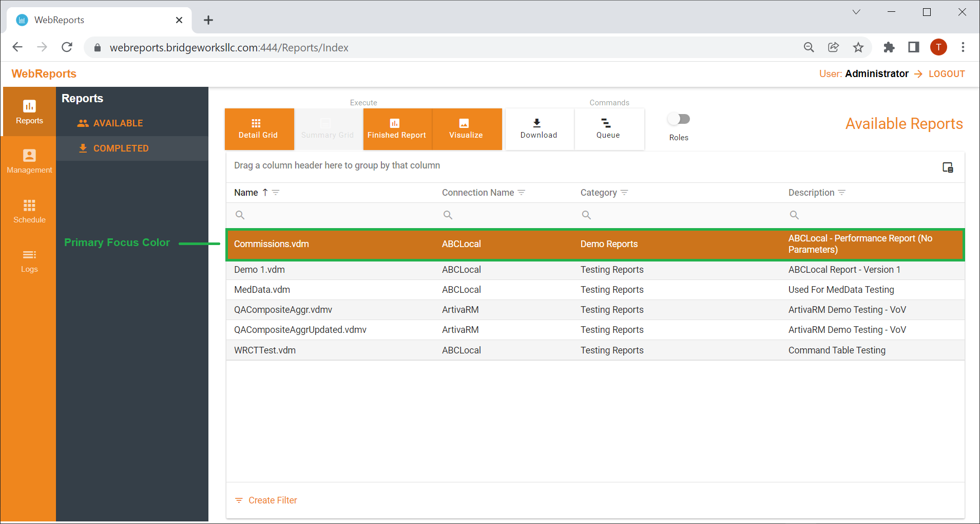Open the Connection Name column filter menu

coord(522,193)
